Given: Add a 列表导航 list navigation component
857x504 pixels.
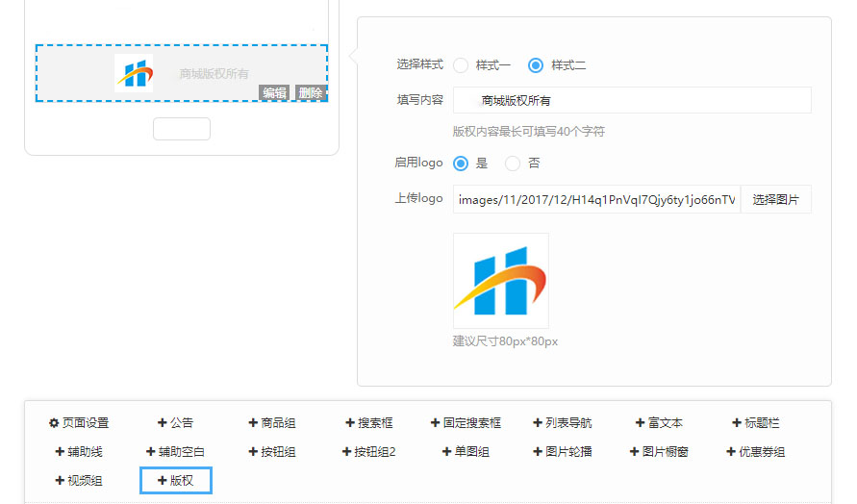Looking at the screenshot, I should (563, 422).
